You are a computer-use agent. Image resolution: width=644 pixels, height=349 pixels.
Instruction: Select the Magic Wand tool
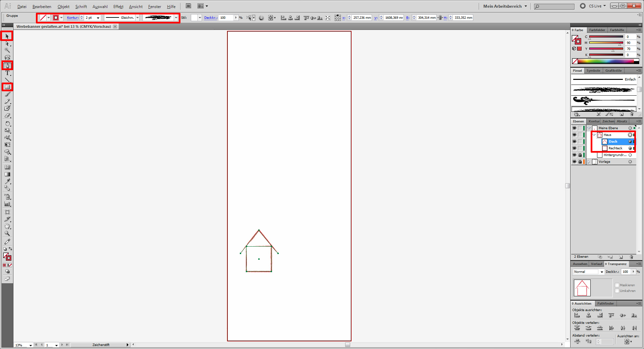[x=7, y=50]
